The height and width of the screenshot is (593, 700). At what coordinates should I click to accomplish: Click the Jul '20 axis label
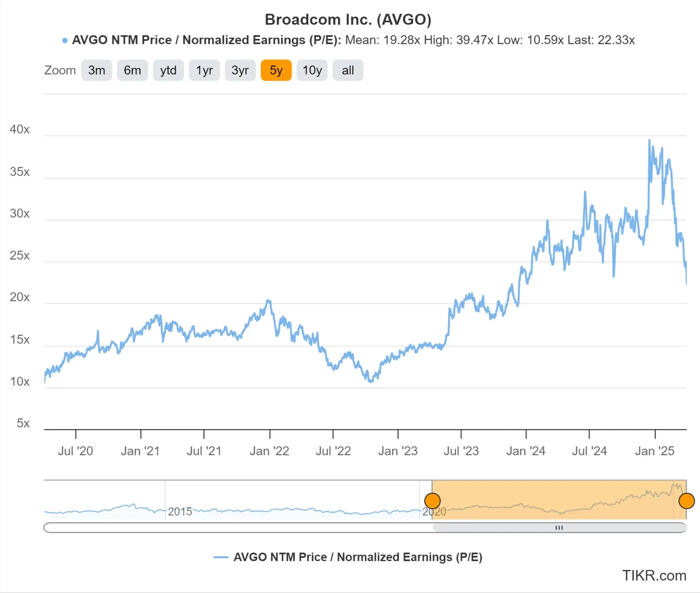[x=76, y=451]
